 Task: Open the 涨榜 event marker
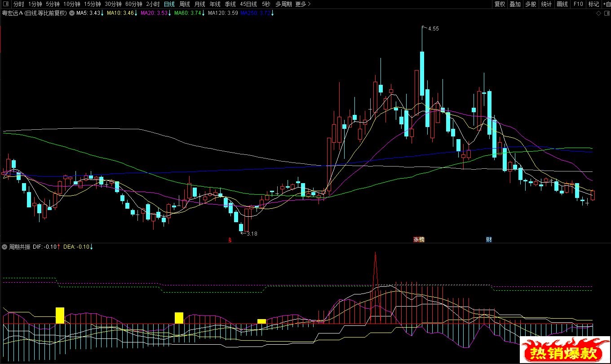click(x=419, y=240)
